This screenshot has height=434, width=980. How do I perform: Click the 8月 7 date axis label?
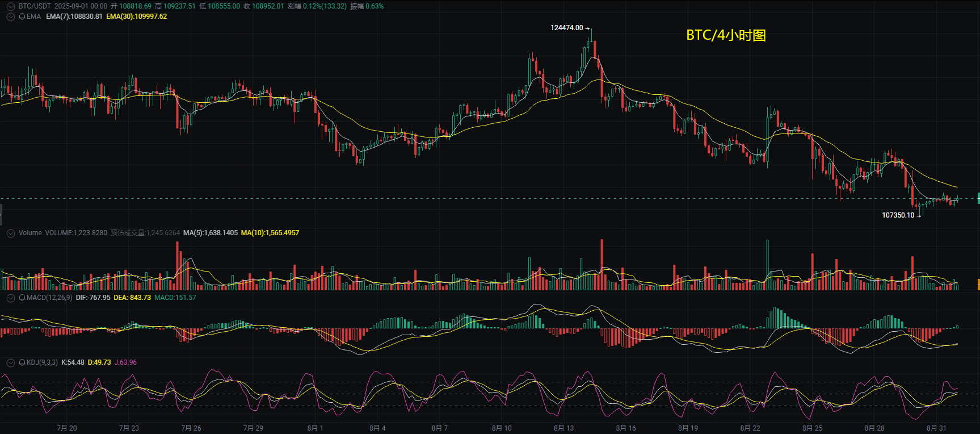point(440,428)
